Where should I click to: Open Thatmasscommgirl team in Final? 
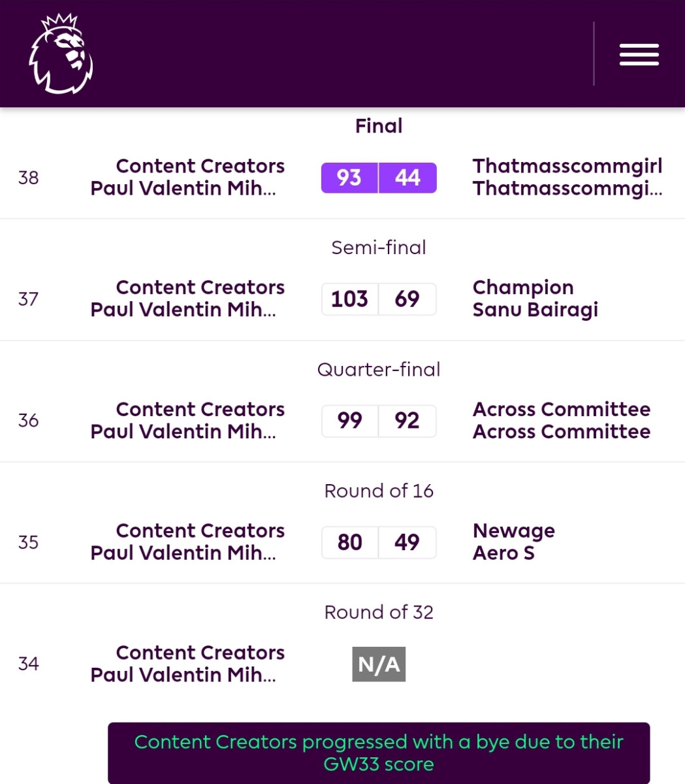(x=567, y=177)
